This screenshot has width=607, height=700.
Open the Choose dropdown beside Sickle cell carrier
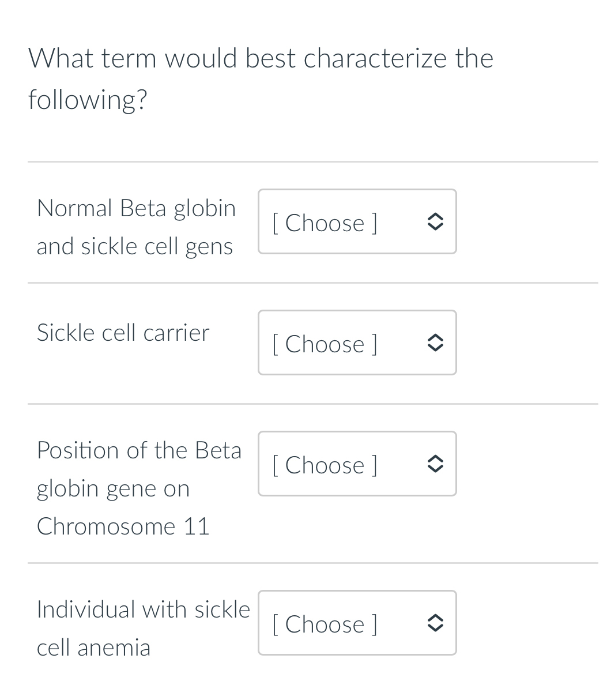[x=357, y=343]
